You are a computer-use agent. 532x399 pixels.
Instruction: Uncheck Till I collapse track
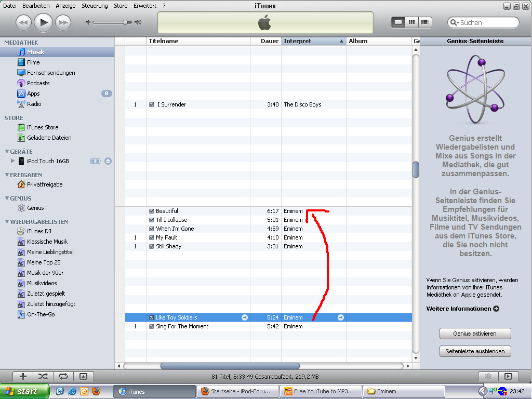(152, 220)
